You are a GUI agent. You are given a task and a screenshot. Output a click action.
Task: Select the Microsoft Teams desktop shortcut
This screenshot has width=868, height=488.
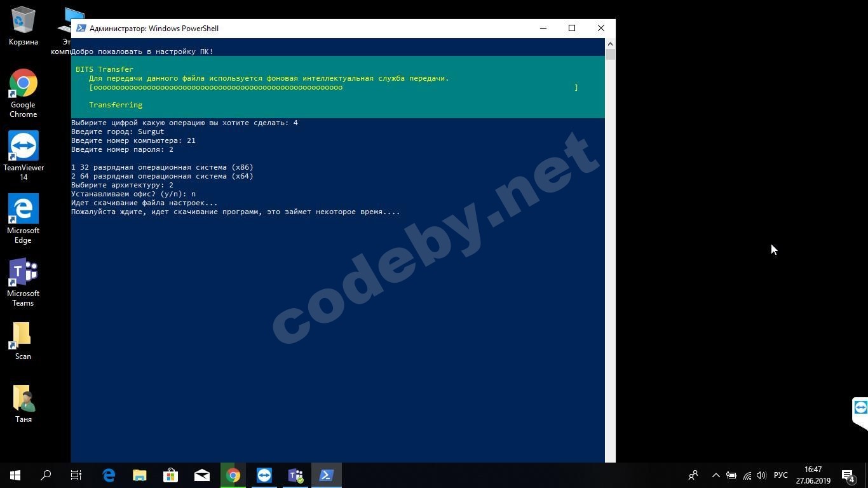(23, 281)
